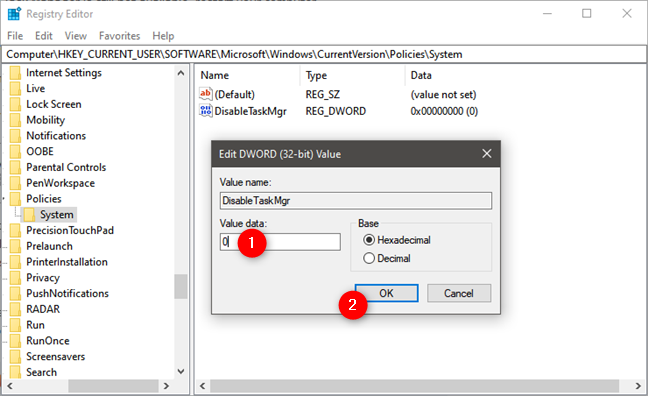The image size is (648, 396).
Task: Click the values pane scroll left arrow
Action: tap(202, 386)
